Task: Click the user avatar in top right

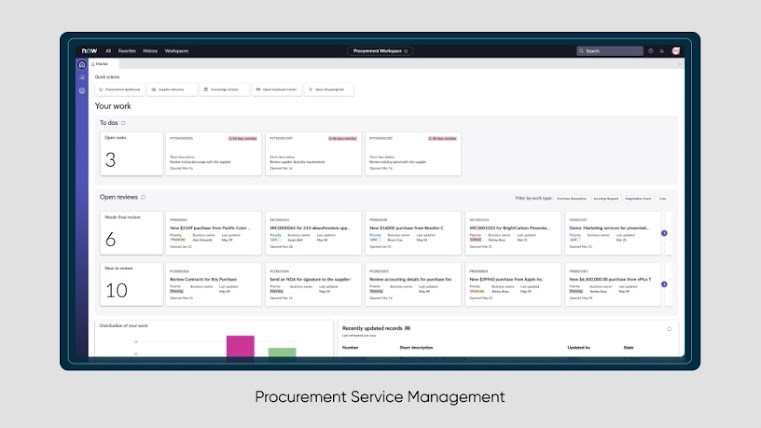Action: click(x=675, y=50)
